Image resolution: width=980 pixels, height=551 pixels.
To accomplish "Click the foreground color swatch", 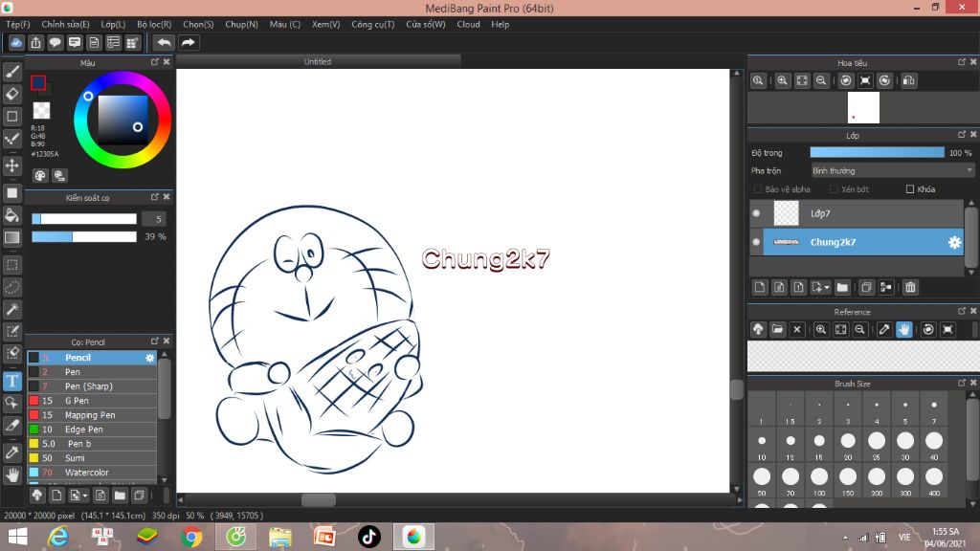I will tap(38, 82).
